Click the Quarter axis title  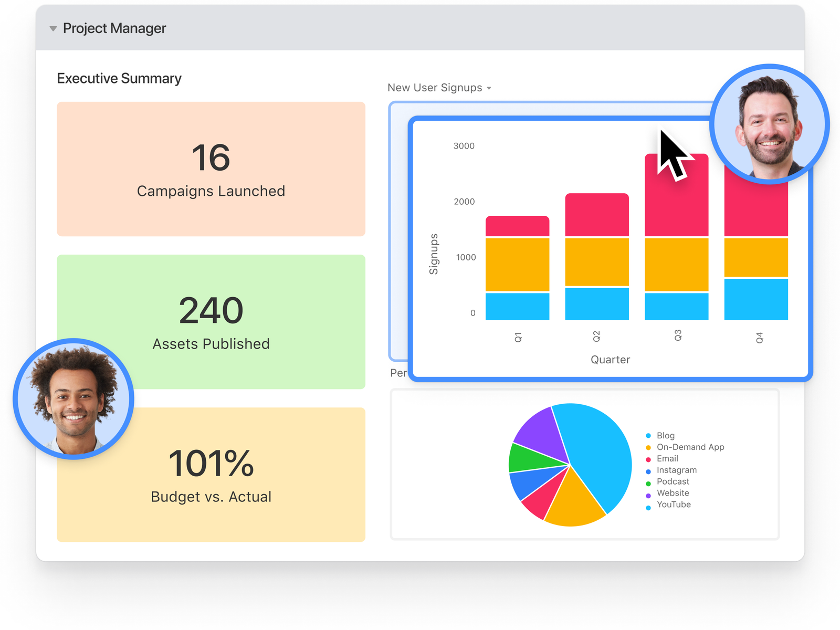point(610,360)
